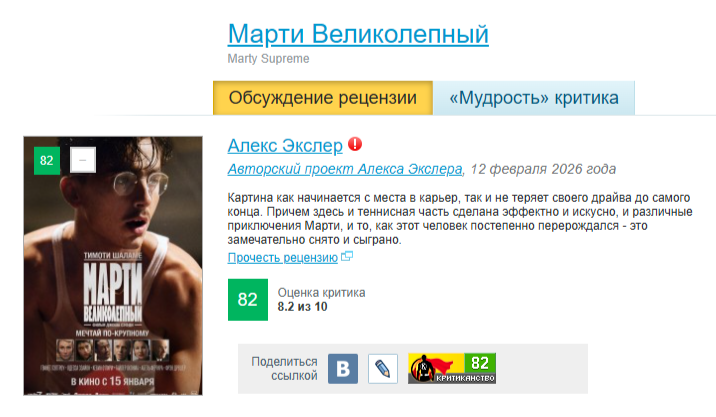Click the red exclamation warning icon

click(355, 144)
